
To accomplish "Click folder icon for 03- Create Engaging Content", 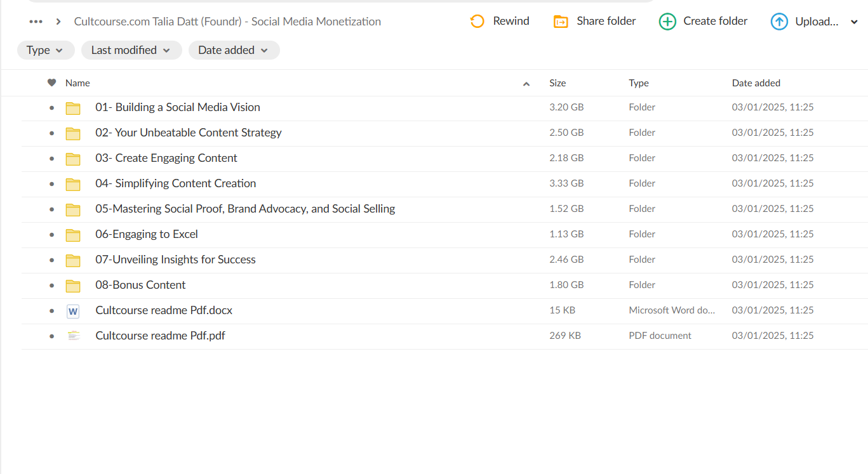I will 73,159.
